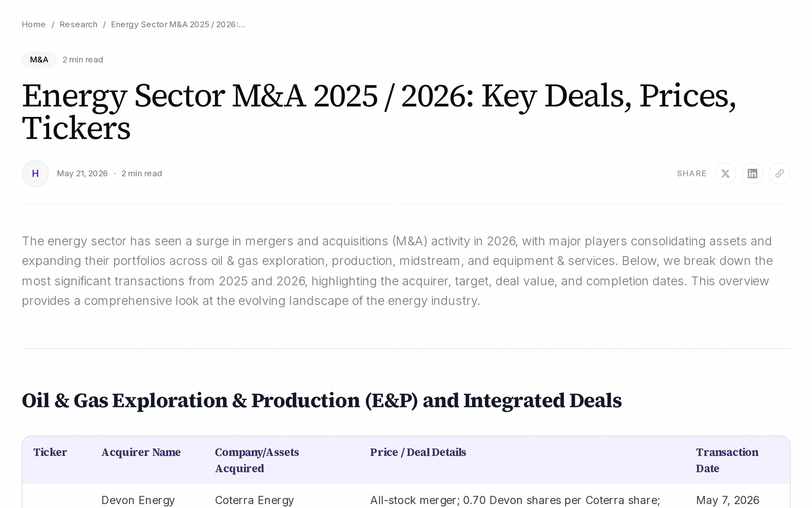This screenshot has height=508, width=812.
Task: Share article on X (Twitter)
Action: coord(725,173)
